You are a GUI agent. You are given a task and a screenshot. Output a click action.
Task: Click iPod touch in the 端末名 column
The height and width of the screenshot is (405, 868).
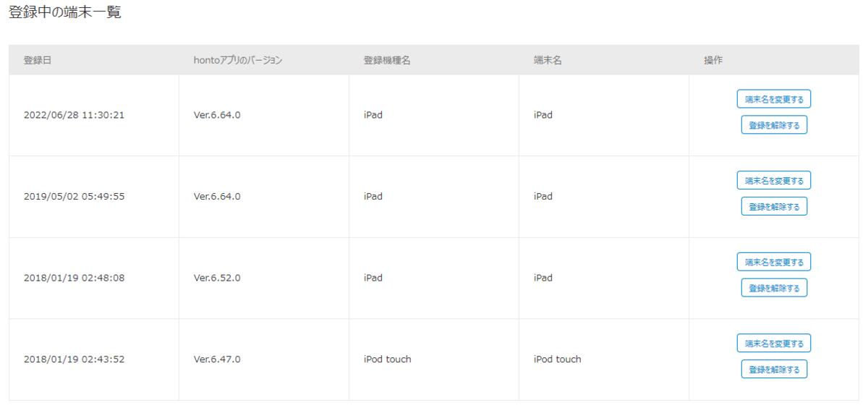[558, 359]
